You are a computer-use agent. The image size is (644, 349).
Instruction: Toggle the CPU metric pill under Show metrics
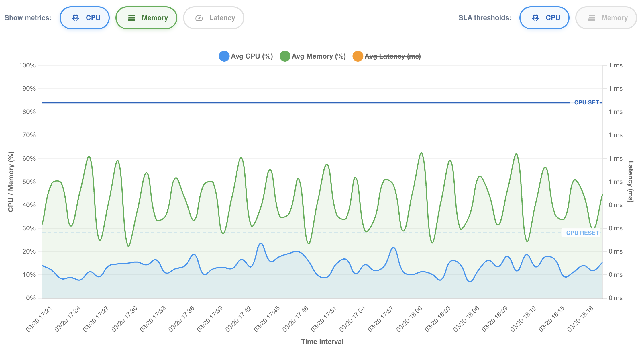click(x=85, y=18)
